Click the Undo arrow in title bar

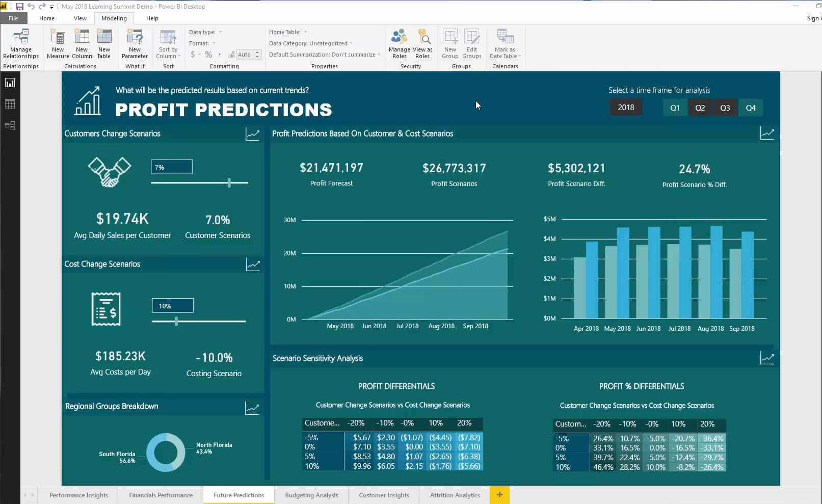click(31, 7)
